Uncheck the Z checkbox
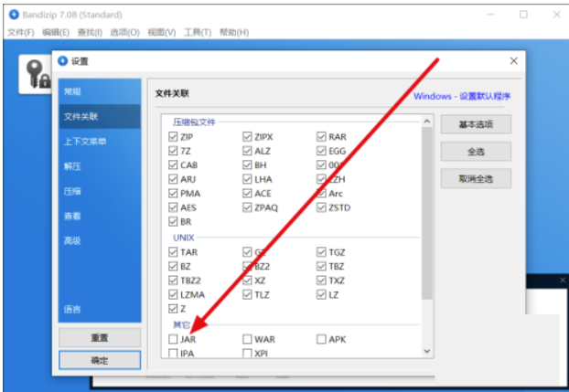This screenshot has height=392, width=569. 173,309
